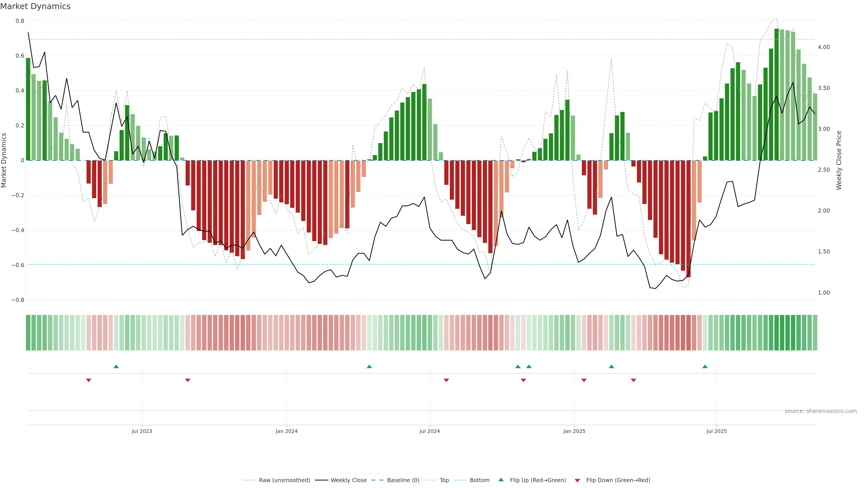Click the first green Flip Up marker
Viewport: 868px width, 488px height.
coord(116,366)
